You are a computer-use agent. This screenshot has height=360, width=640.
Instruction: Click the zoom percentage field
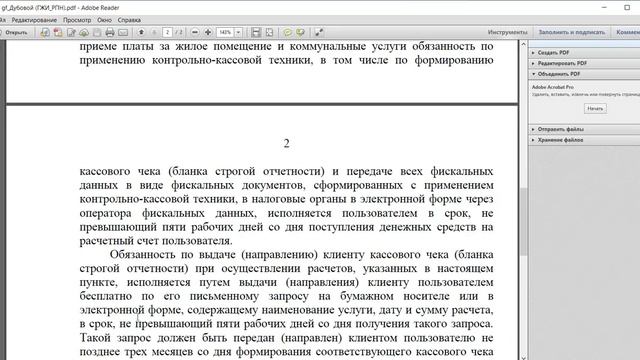225,32
